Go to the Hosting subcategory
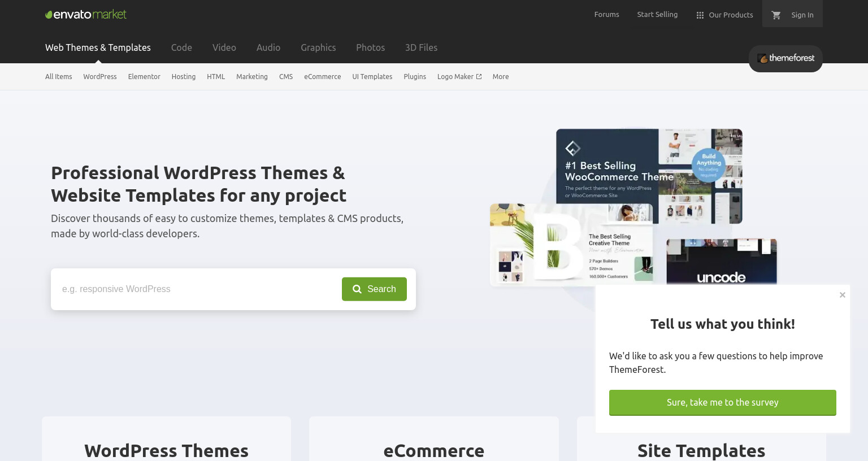868x461 pixels. 184,77
